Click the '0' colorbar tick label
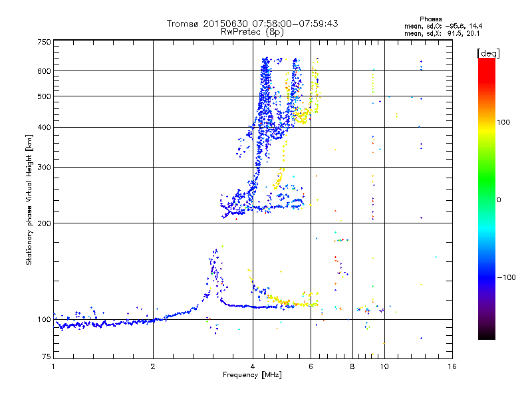 coord(499,200)
